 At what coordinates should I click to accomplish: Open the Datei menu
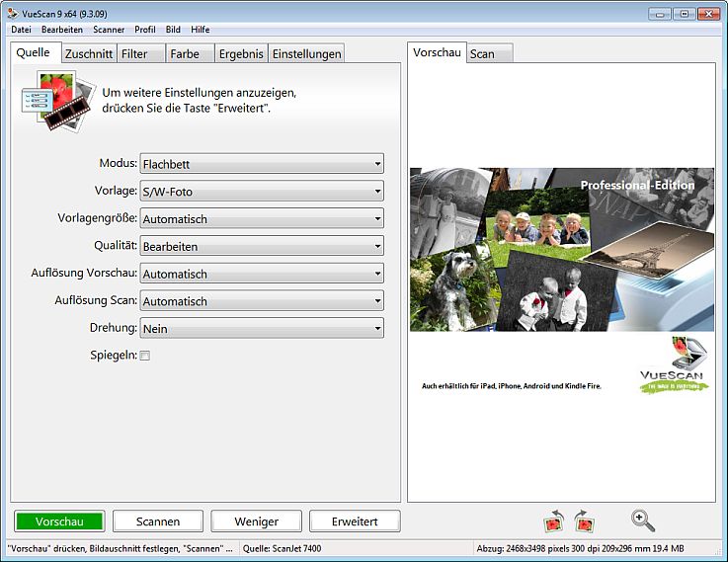21,30
